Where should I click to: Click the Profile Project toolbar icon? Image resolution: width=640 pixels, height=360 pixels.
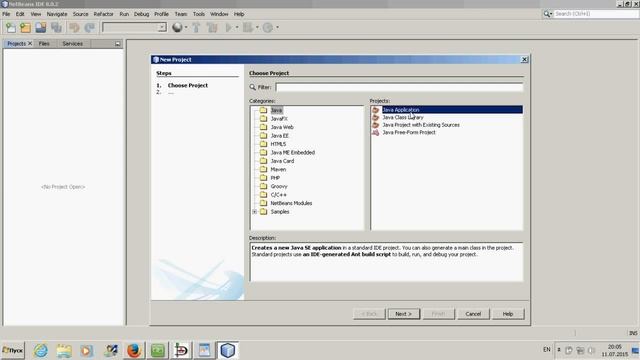click(268, 27)
